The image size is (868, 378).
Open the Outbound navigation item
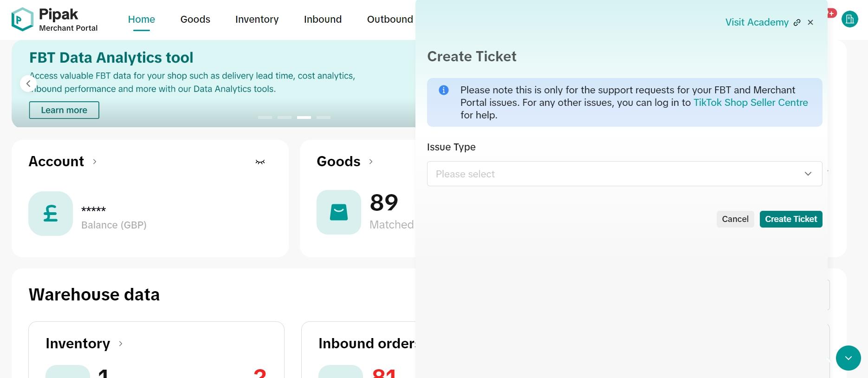point(390,19)
